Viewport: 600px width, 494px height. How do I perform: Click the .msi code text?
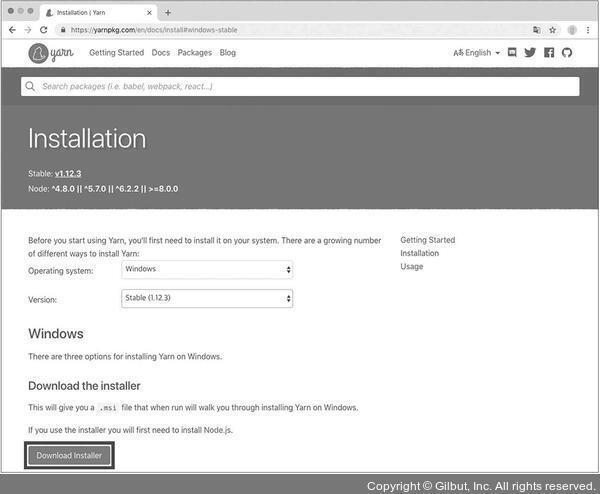click(x=108, y=408)
